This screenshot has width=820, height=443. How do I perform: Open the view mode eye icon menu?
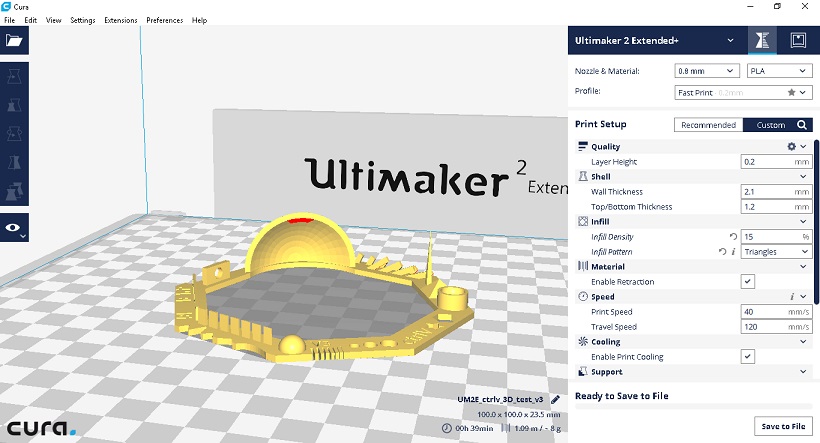[14, 228]
